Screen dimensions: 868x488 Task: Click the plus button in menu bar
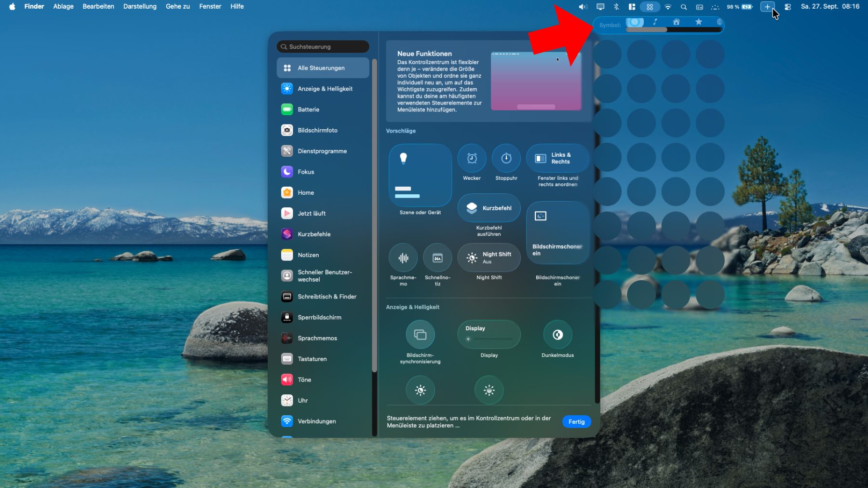pos(767,7)
